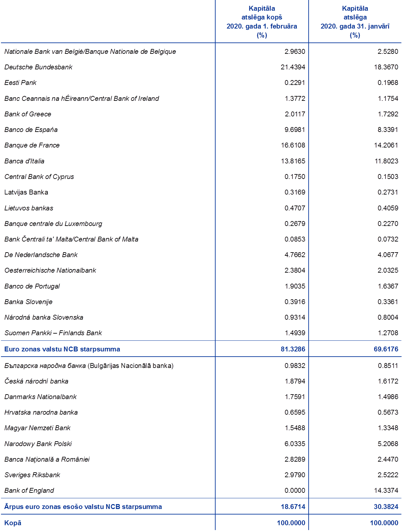
Task: Click the Danmarks Nationalbank row label
Action: [x=41, y=397]
